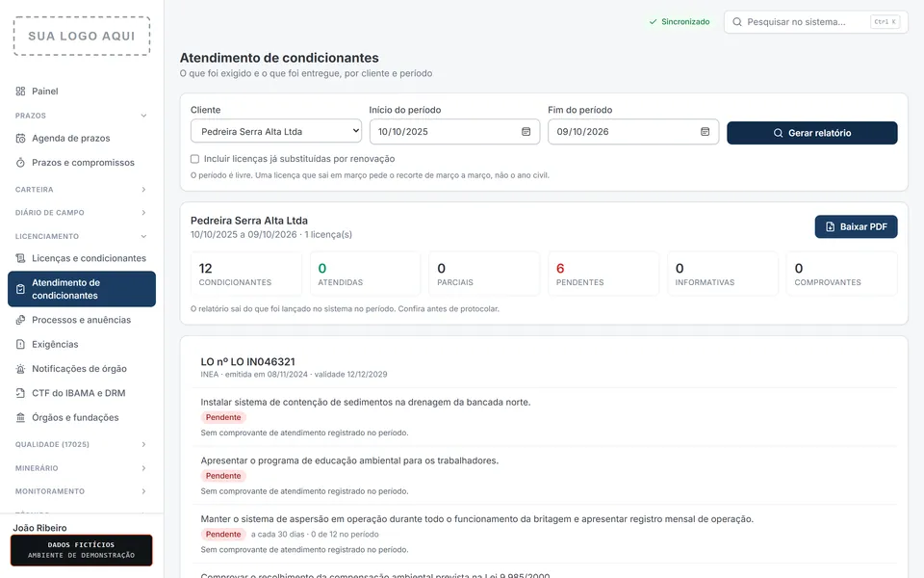Click 'Manter o sistema de aspersão' condition text
The height and width of the screenshot is (578, 924).
476,519
